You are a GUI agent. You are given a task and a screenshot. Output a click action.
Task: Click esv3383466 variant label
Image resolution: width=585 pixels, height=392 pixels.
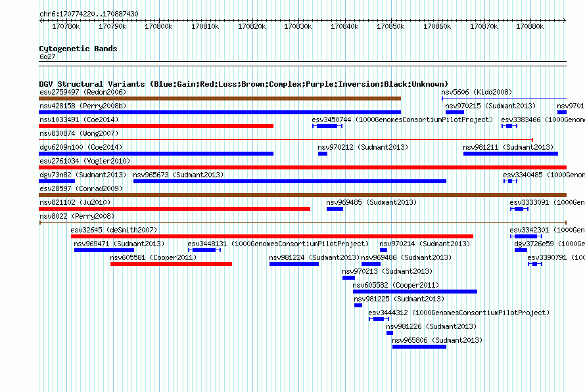(543, 120)
